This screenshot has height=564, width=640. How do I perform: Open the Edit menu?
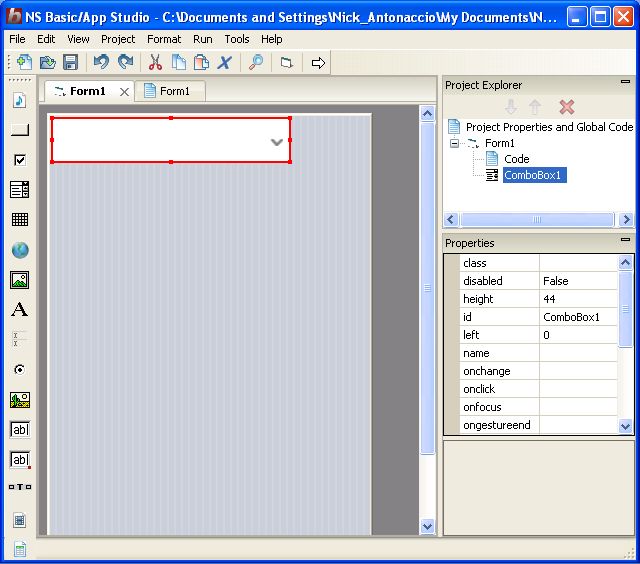(46, 39)
